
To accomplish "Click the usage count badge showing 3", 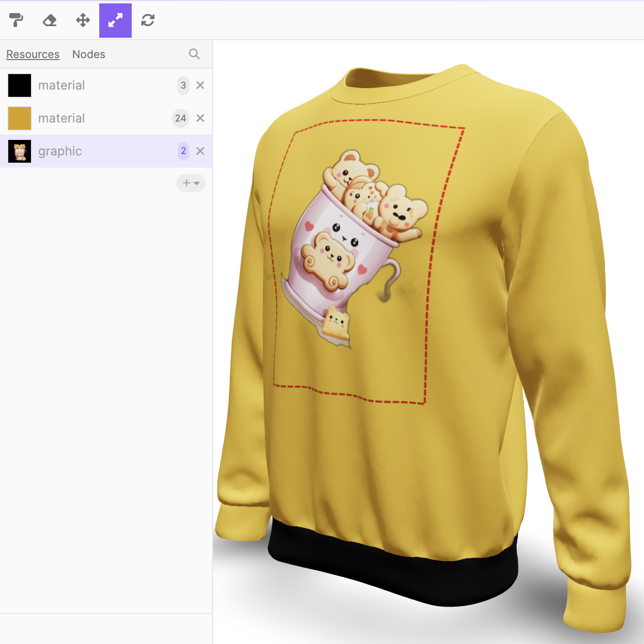I will pos(183,85).
